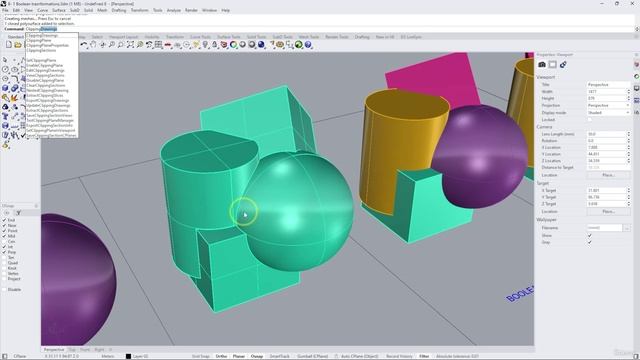This screenshot has width=640, height=360.
Task: Click the filter icon in Osnap panel
Action: click(x=18, y=213)
